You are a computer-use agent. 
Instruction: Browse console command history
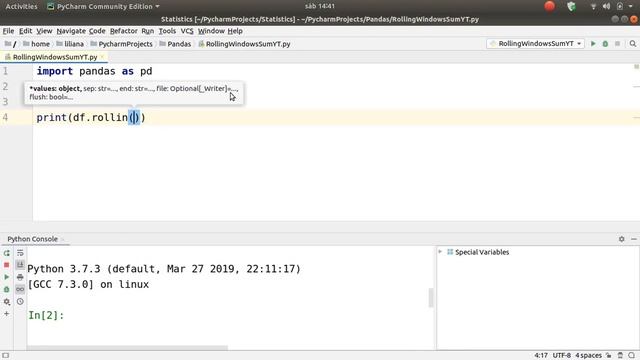[x=20, y=302]
